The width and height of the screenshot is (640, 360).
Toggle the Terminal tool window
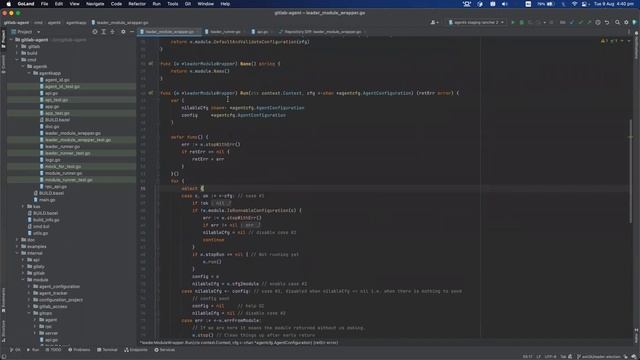107,350
